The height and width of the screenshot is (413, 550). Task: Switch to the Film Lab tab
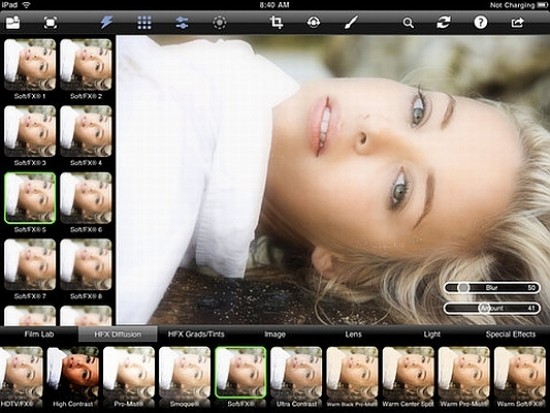coord(39,334)
